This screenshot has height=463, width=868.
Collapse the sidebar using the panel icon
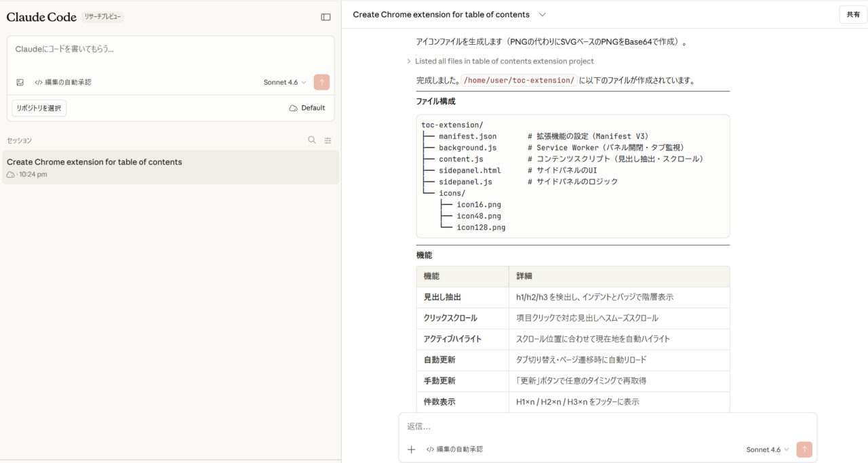coord(325,17)
